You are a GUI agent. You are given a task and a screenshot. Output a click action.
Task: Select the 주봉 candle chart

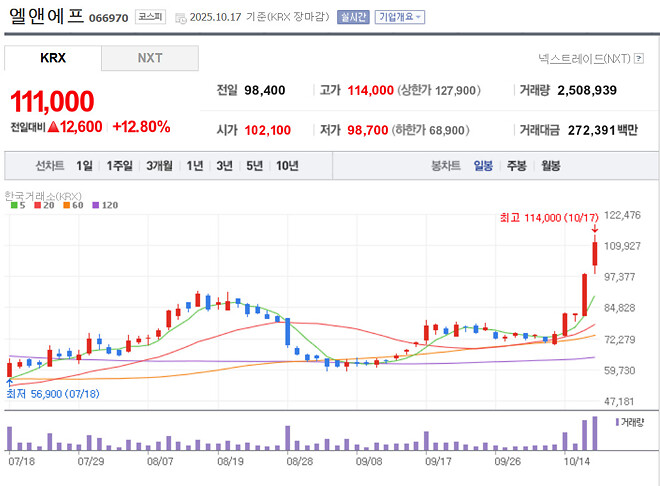coord(516,166)
